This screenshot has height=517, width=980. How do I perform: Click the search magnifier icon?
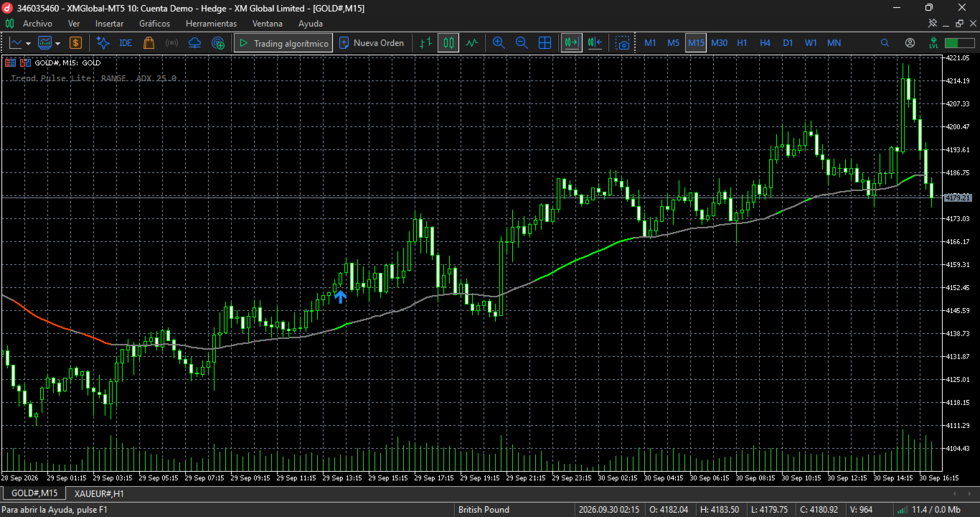click(885, 43)
